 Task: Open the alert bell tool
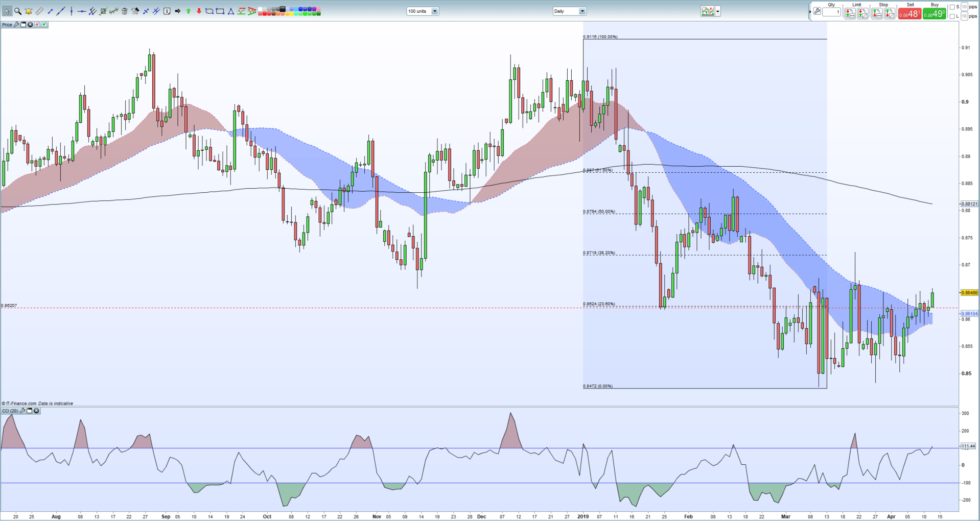point(29,11)
